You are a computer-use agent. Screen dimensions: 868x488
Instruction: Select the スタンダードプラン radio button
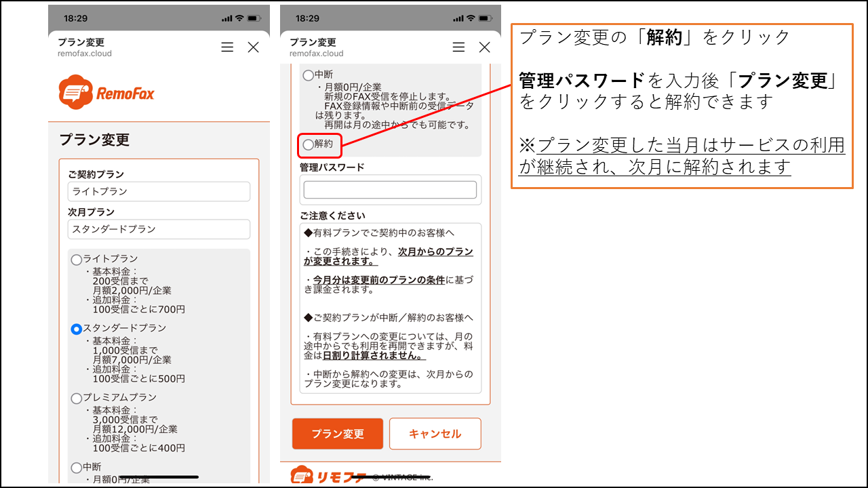77,329
